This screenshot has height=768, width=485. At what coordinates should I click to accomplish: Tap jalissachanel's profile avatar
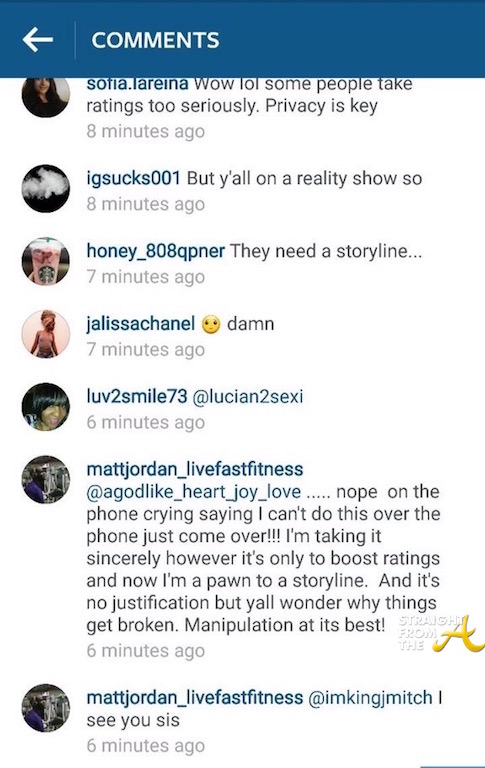click(46, 334)
